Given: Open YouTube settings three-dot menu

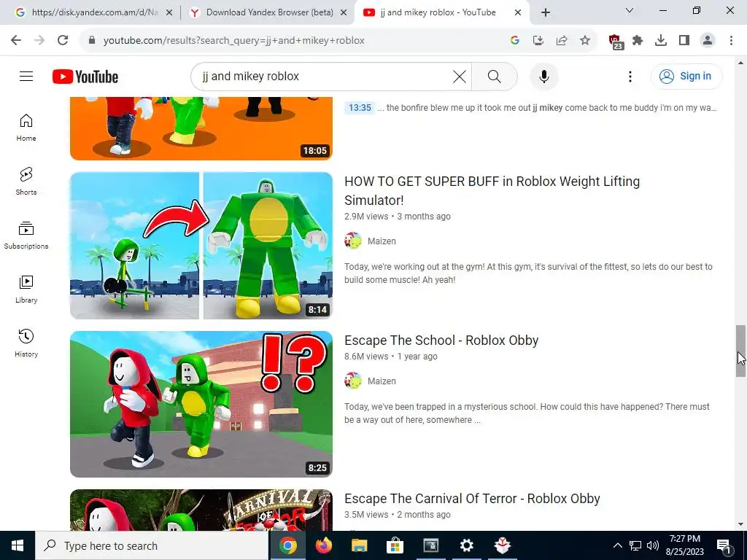Looking at the screenshot, I should coord(630,76).
